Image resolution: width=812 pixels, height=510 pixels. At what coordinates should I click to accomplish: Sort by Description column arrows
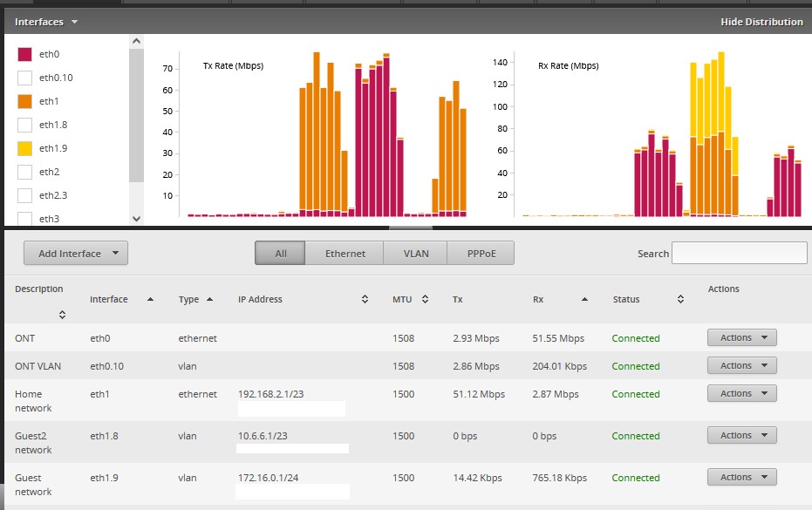pyautogui.click(x=62, y=315)
